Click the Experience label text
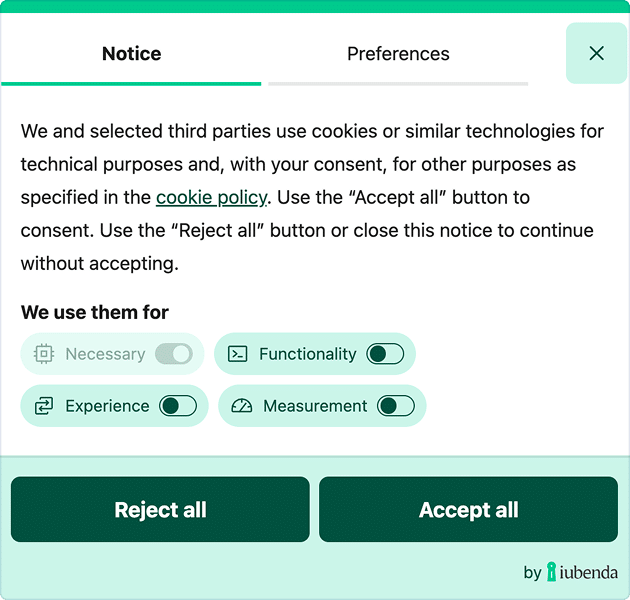The width and height of the screenshot is (630, 600). click(107, 406)
